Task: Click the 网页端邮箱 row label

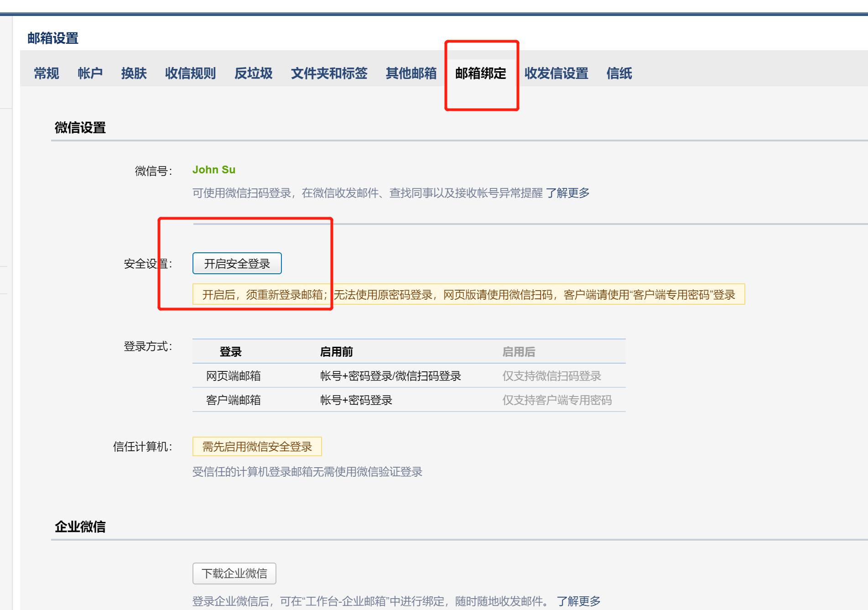Action: click(x=234, y=376)
